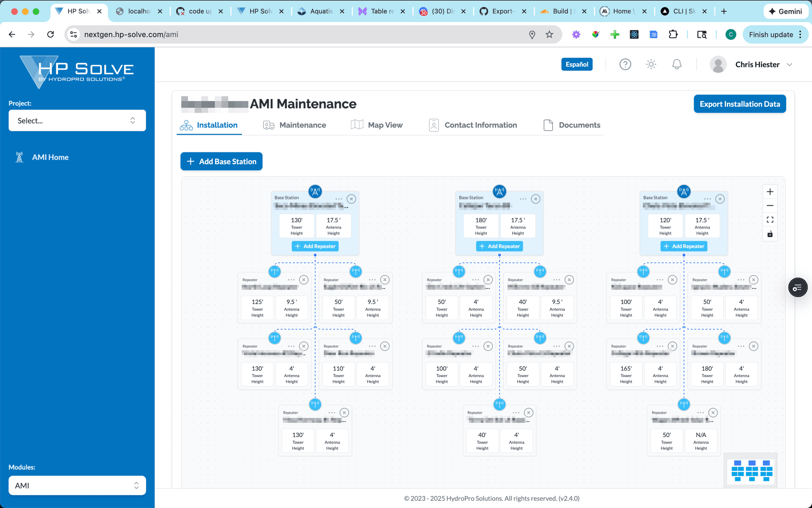Switch language using the Español button
This screenshot has height=508, width=812.
[x=576, y=64]
